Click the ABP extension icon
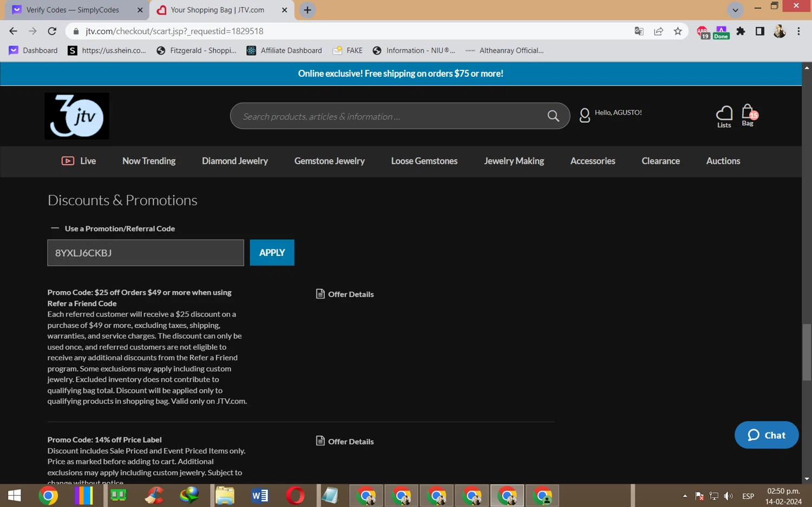The image size is (812, 507). tap(703, 32)
